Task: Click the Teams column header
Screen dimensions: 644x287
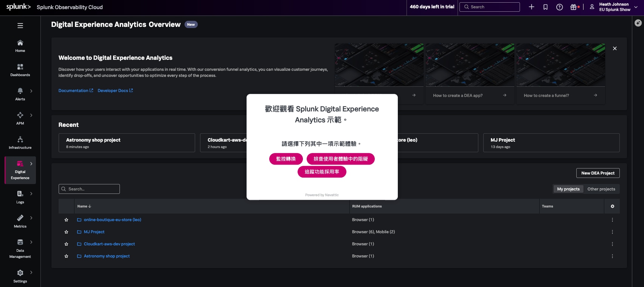Action: pyautogui.click(x=547, y=206)
